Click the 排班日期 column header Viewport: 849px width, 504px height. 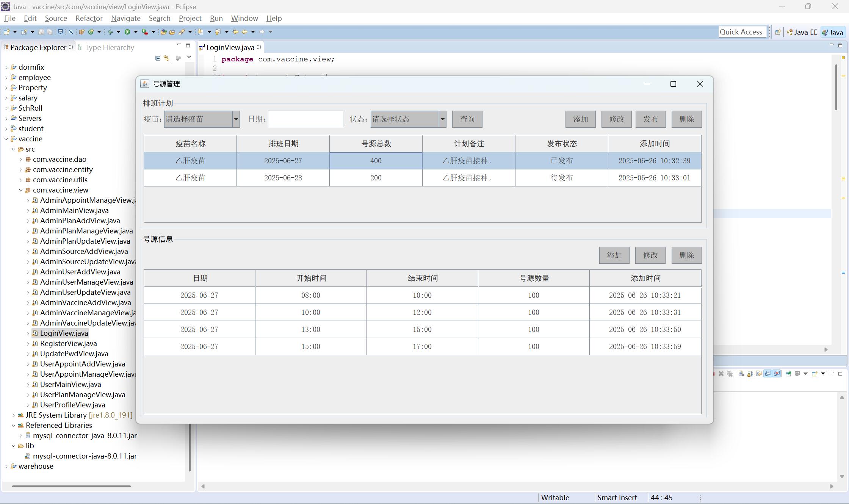tap(283, 144)
